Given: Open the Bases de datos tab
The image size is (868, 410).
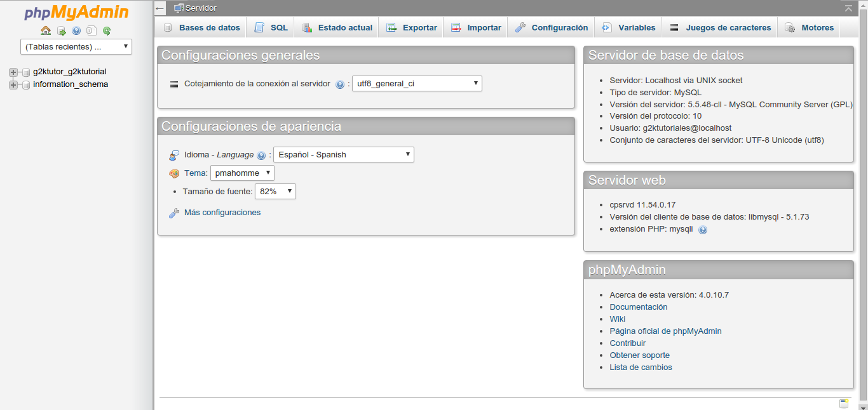Looking at the screenshot, I should [x=202, y=27].
